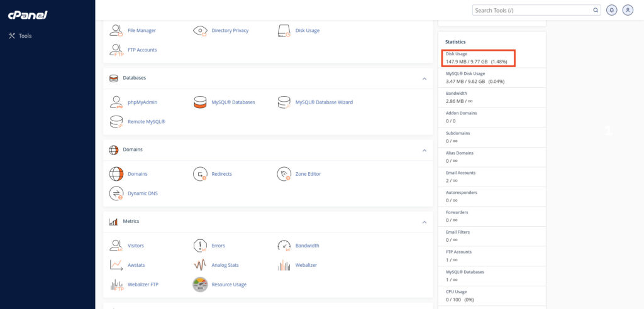Open the Dynamic DNS link
Image resolution: width=644 pixels, height=309 pixels.
pyautogui.click(x=143, y=193)
